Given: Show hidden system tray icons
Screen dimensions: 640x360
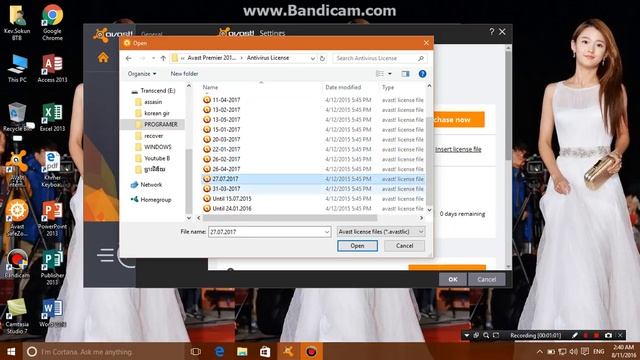Looking at the screenshot, I should coord(540,351).
